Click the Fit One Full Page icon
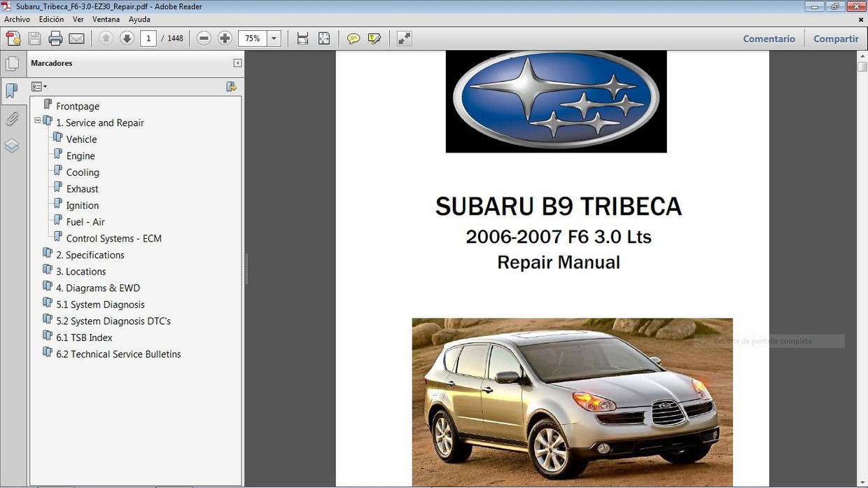868x488 pixels. coord(324,38)
